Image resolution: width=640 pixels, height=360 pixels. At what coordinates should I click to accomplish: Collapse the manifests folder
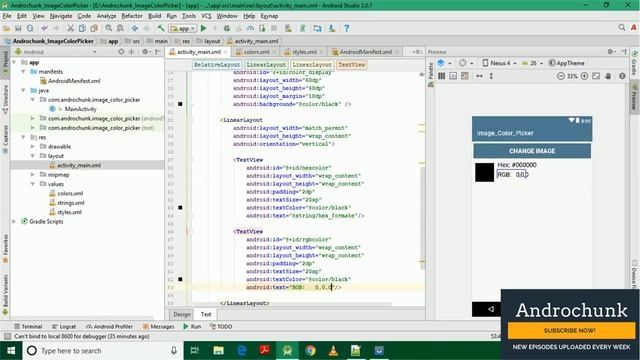pos(23,71)
